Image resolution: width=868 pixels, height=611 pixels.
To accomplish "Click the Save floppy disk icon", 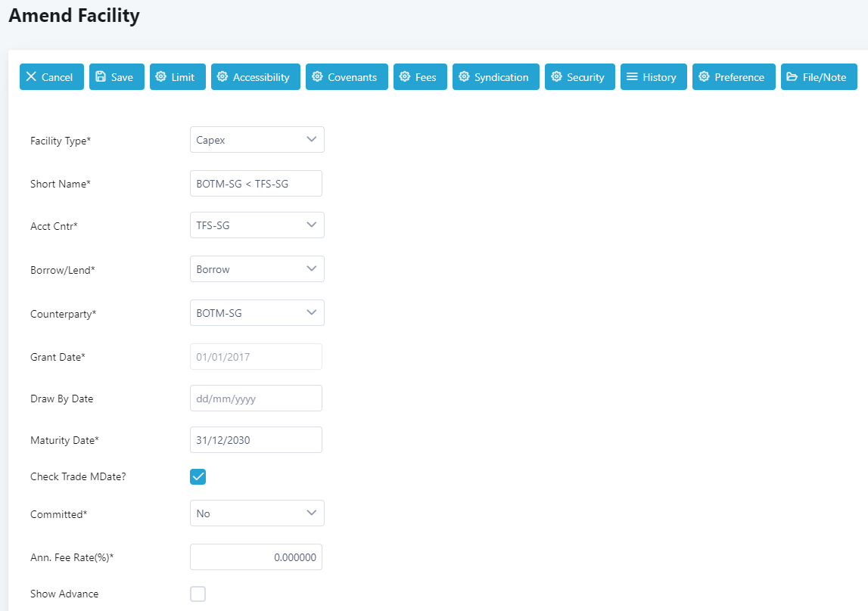I will coord(101,77).
